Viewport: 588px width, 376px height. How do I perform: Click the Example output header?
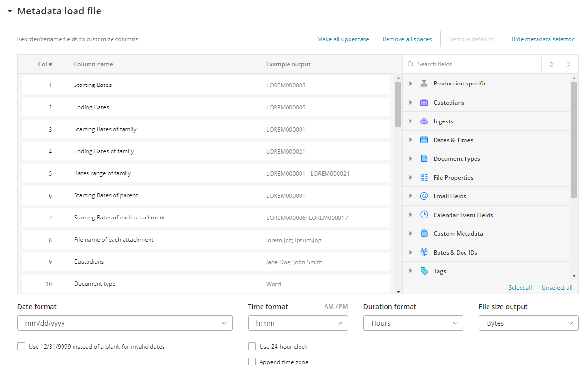(x=288, y=64)
